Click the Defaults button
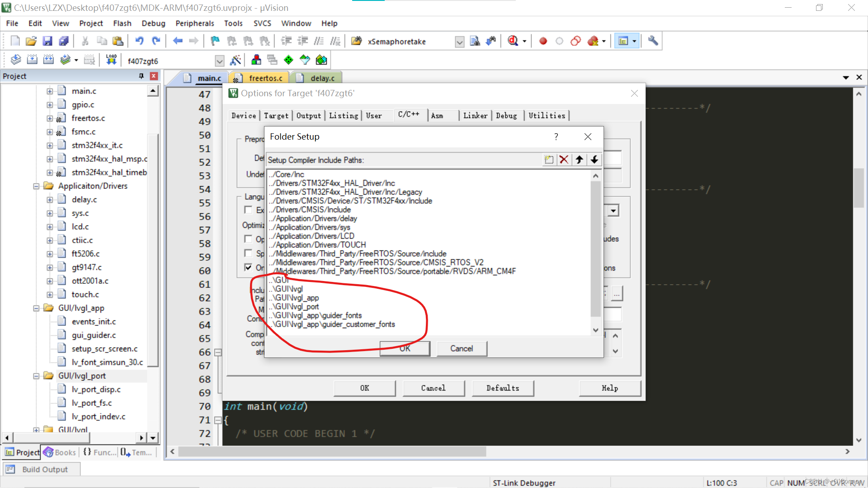The image size is (868, 488). coord(502,388)
